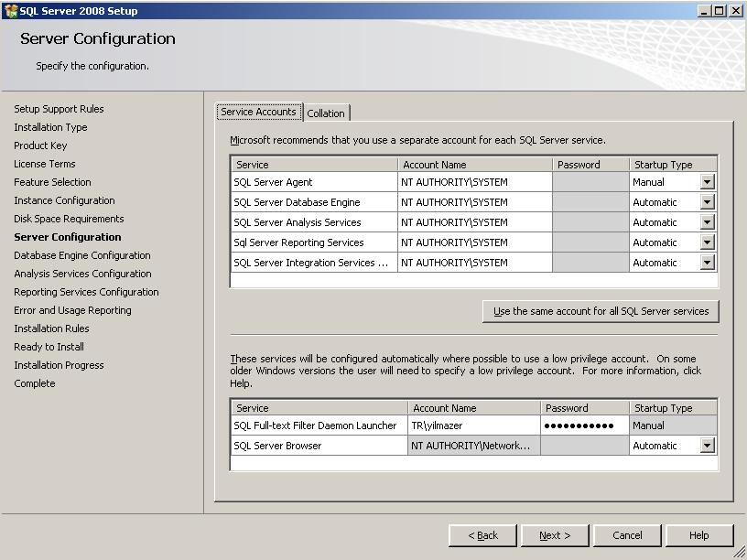The image size is (747, 560).
Task: Click the Ready to Install step
Action: [49, 347]
